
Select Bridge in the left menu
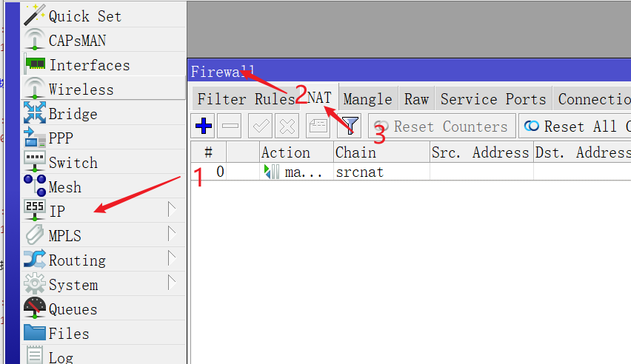tap(73, 114)
